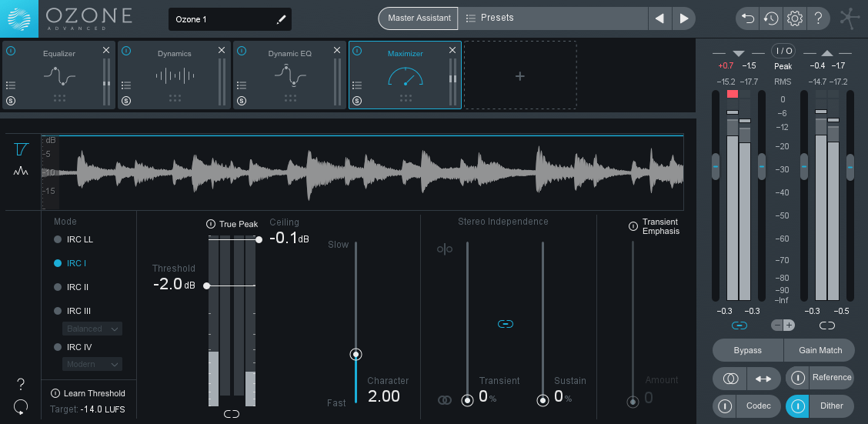The height and width of the screenshot is (424, 868).
Task: Show the gain reduction trace view icon
Action: pos(21,149)
